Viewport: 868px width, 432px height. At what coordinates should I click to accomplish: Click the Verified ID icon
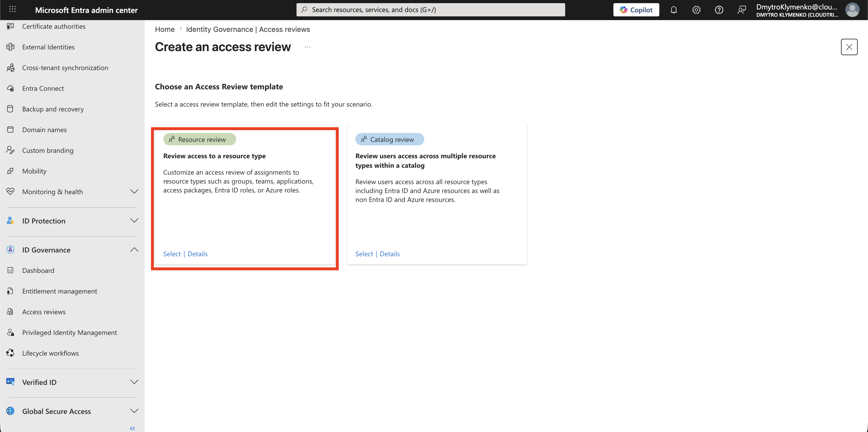pos(10,382)
